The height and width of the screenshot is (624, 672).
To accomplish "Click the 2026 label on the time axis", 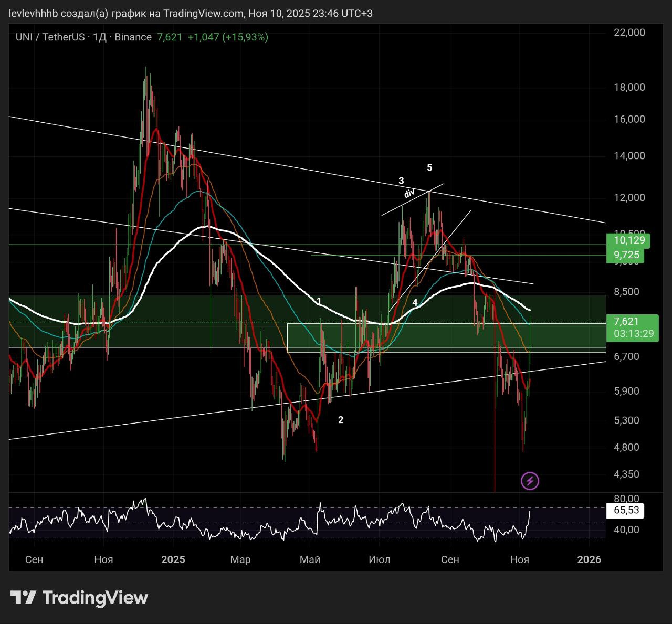I will coord(589,559).
